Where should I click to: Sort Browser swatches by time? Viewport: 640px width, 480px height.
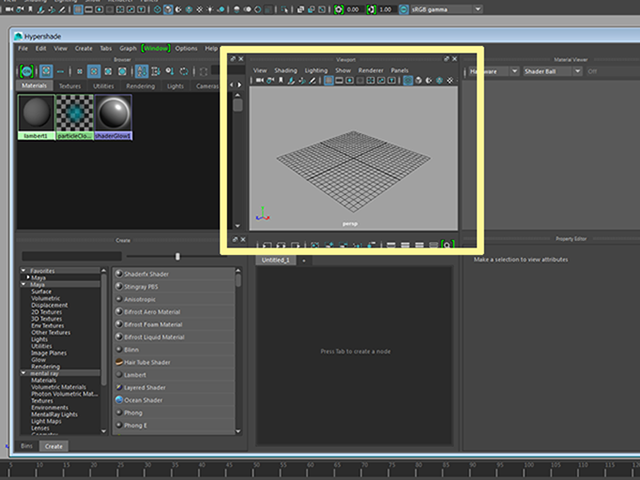pyautogui.click(x=170, y=71)
